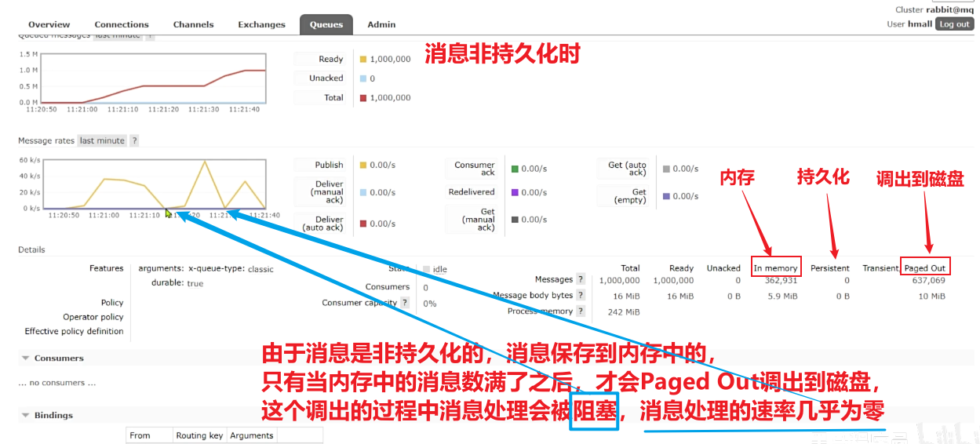
Task: Click the red Total messages swatch
Action: tap(362, 98)
